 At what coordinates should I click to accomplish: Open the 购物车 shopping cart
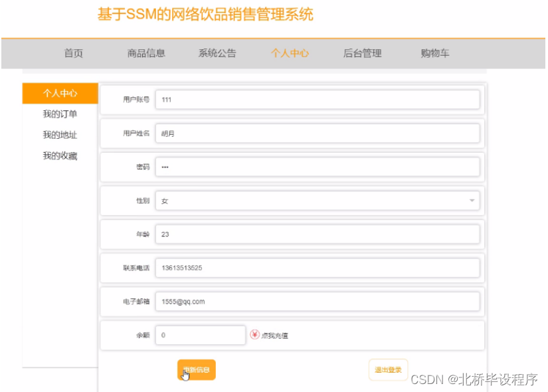click(434, 53)
